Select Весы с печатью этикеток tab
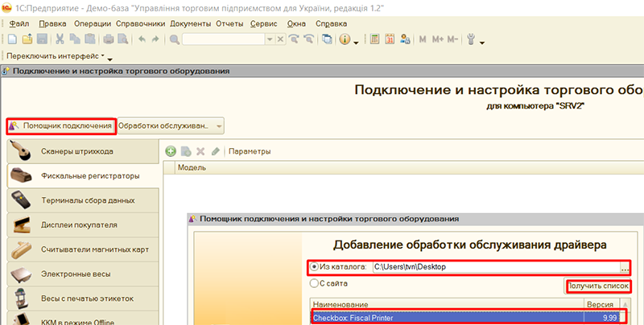Viewport: 644px width, 325px height. (83, 298)
